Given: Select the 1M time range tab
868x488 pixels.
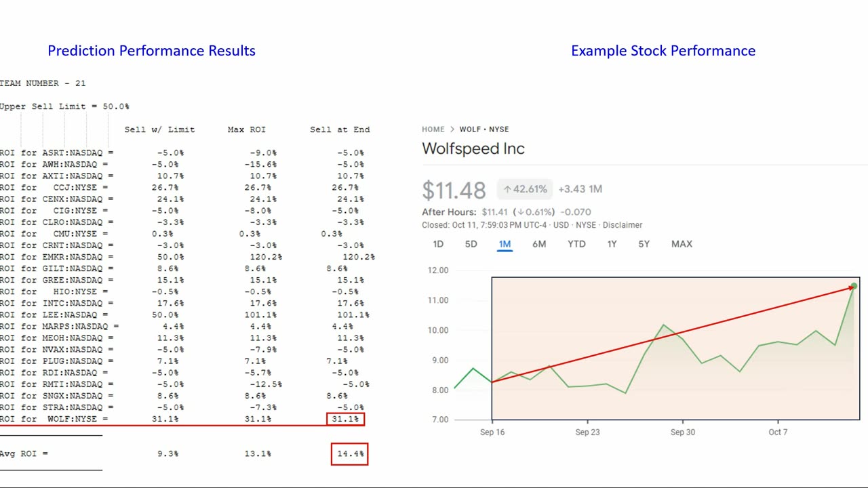Looking at the screenshot, I should tap(505, 244).
